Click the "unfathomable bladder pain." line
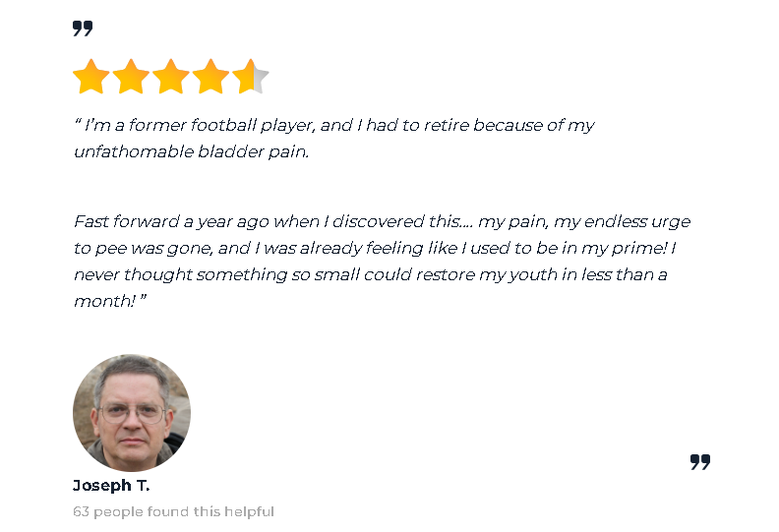Screen dimensions: 779x532 (x=191, y=152)
